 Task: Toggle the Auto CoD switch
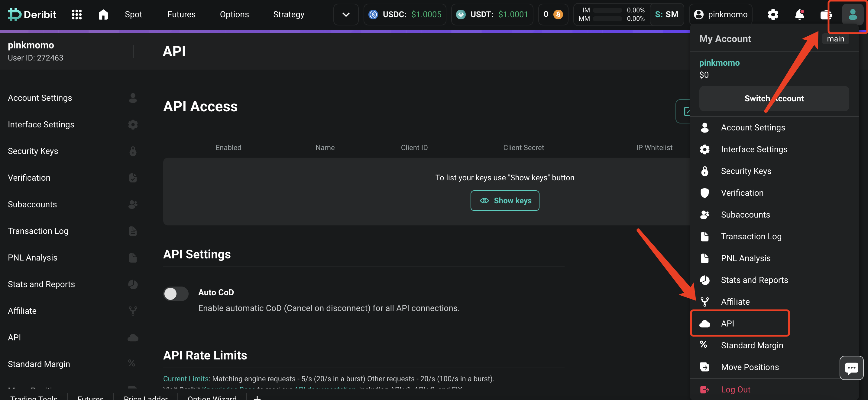(x=176, y=293)
